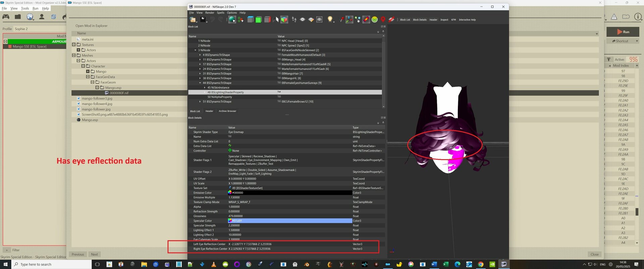Click the refresh icon in Mod Organizer toolbar
Screen dimensions: 644x269
pos(53,17)
